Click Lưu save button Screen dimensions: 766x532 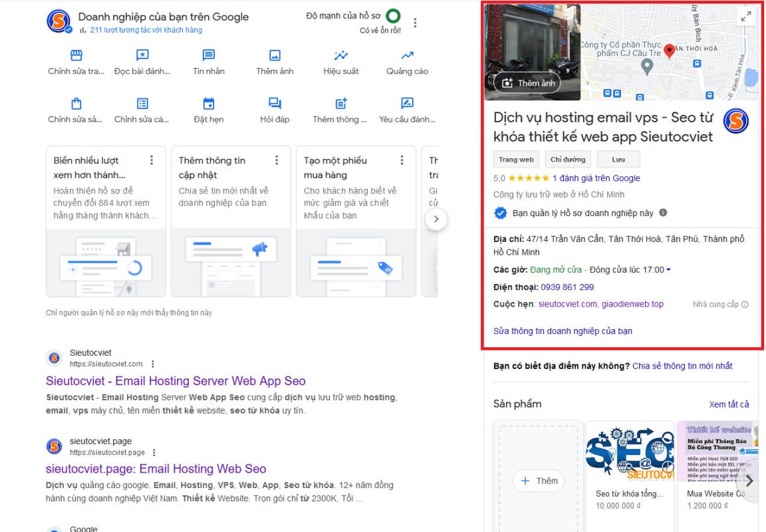[618, 159]
